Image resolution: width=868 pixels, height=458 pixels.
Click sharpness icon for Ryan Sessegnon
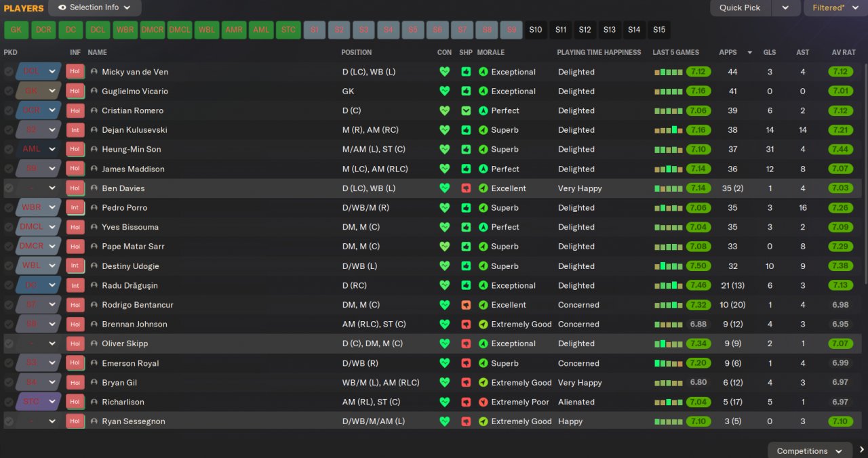[466, 421]
